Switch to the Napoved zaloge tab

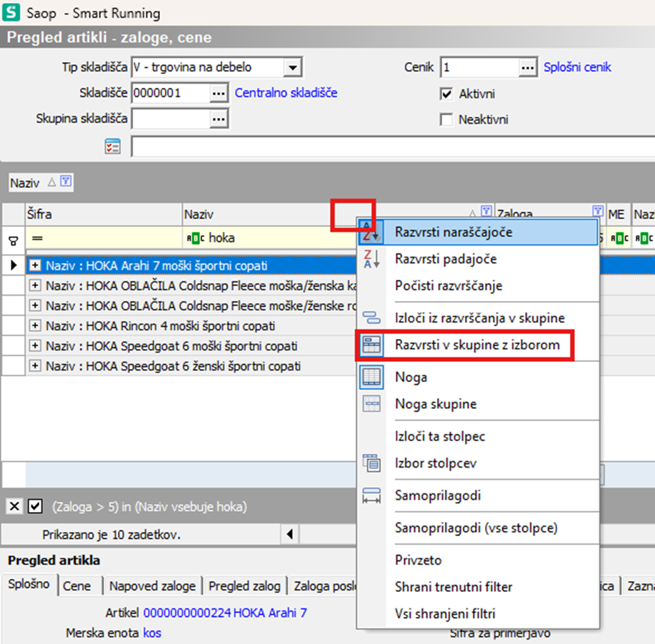coord(152,585)
